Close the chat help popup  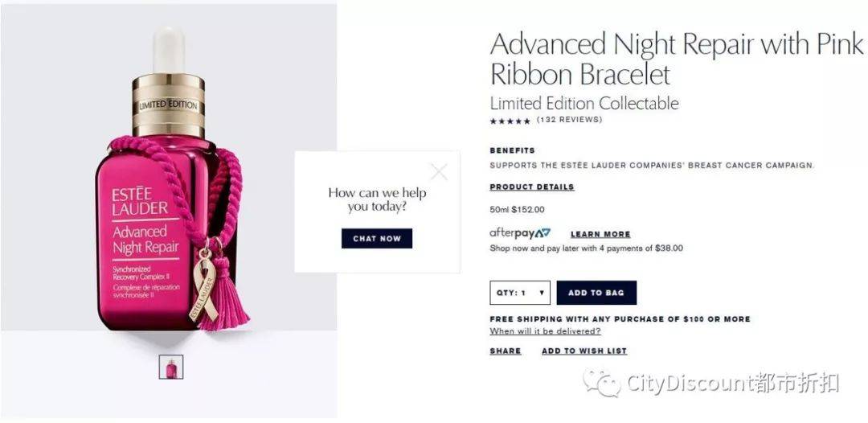click(x=439, y=172)
